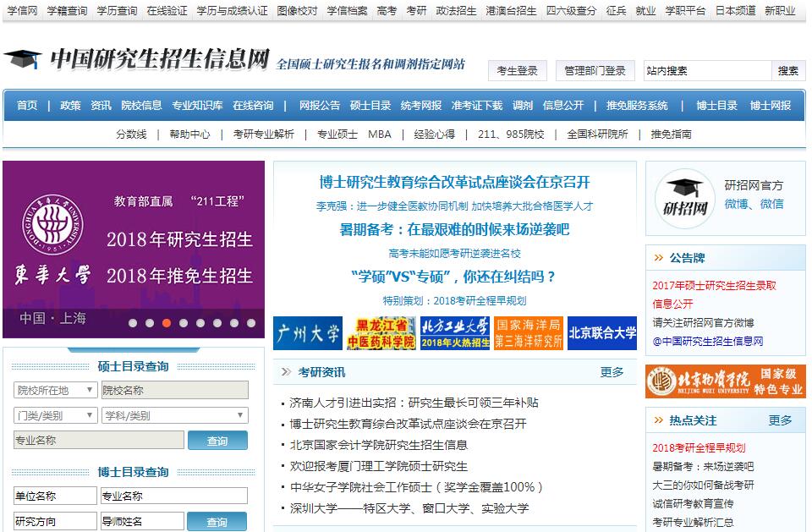The height and width of the screenshot is (532, 812).
Task: Open headline 博士研究生教育综合改革试点座谈会在京召开
Action: click(x=455, y=182)
